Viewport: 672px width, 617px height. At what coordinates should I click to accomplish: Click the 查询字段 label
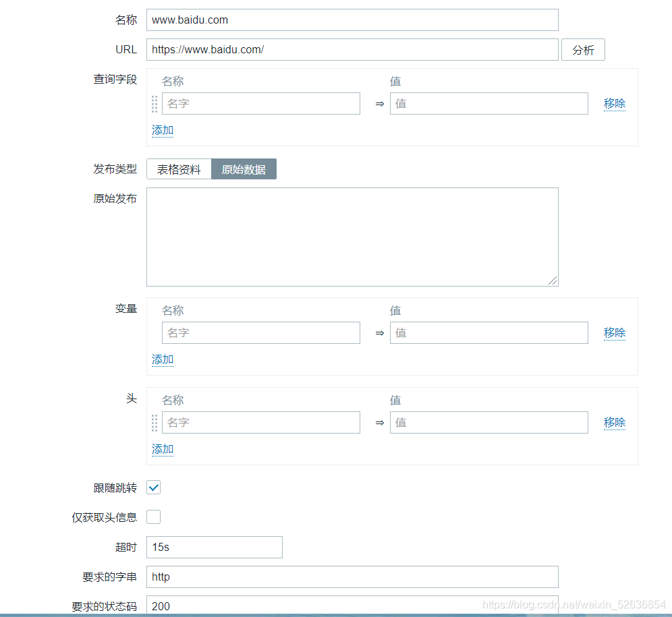115,80
